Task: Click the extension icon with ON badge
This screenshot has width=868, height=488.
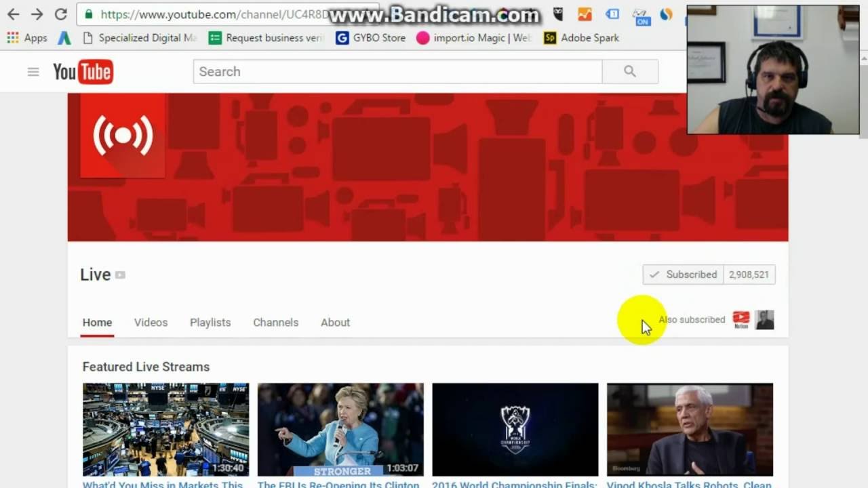Action: tap(640, 16)
